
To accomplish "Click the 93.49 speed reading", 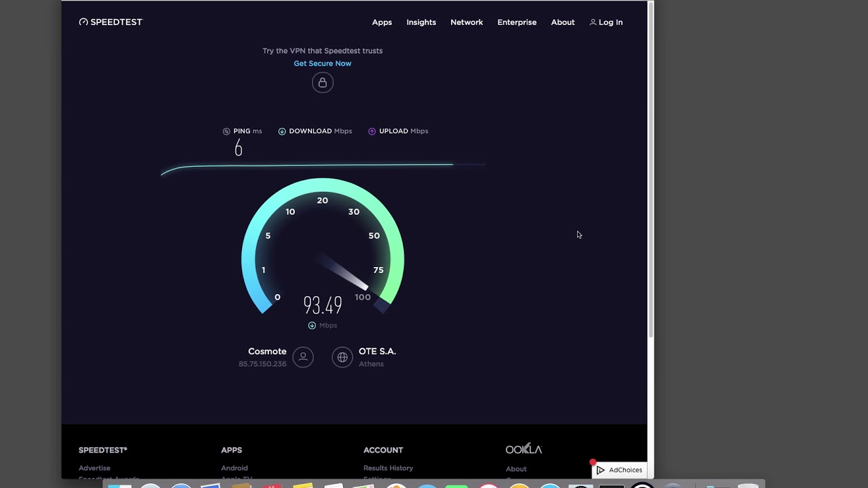I will (323, 306).
